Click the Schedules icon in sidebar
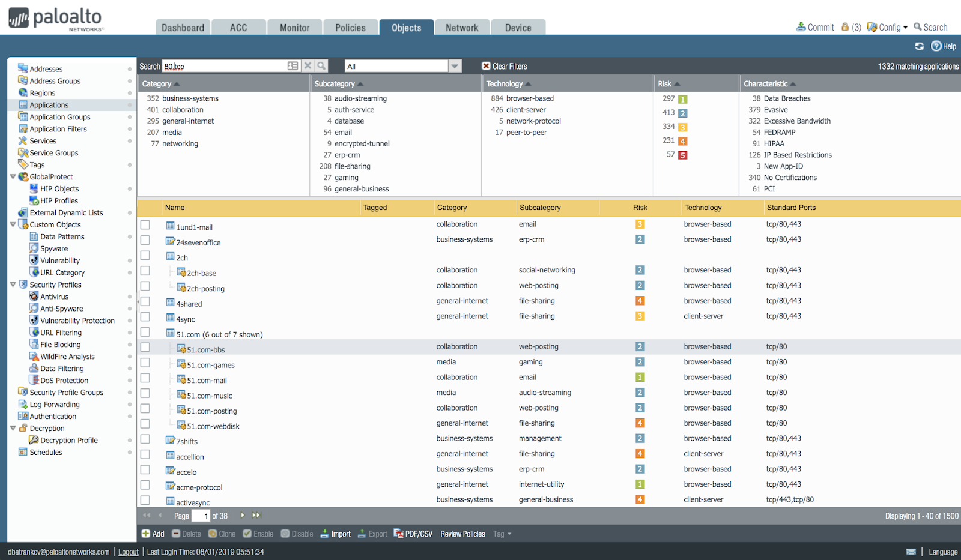This screenshot has height=560, width=961. [23, 452]
